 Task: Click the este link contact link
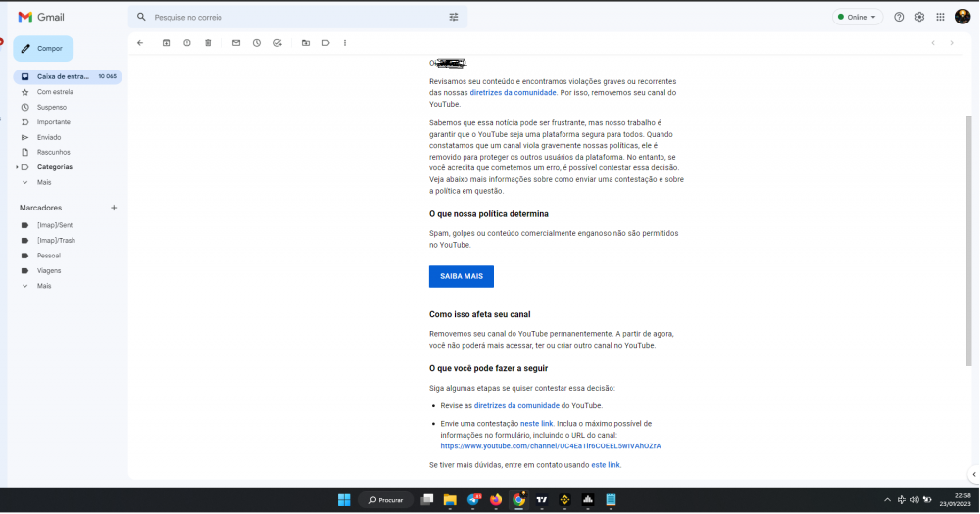coord(606,465)
